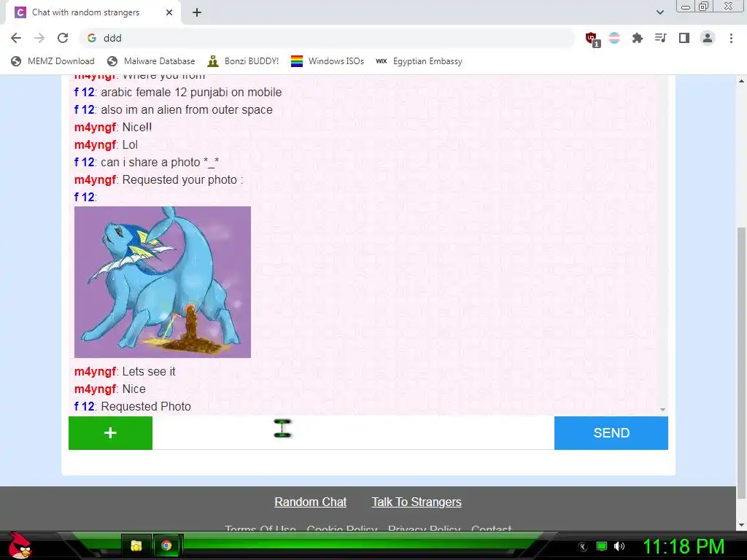Viewport: 747px width, 560px height.
Task: Click the Google icon in the address bar
Action: pyautogui.click(x=92, y=38)
